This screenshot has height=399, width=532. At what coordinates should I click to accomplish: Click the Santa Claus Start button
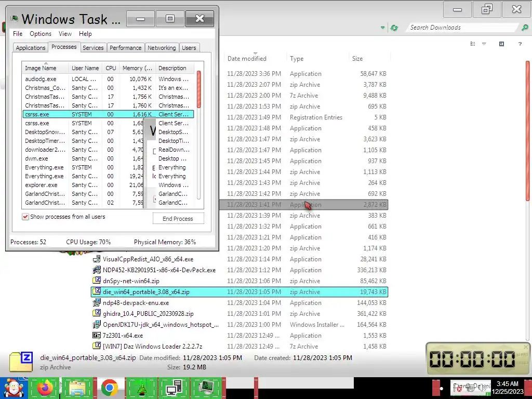(x=14, y=388)
